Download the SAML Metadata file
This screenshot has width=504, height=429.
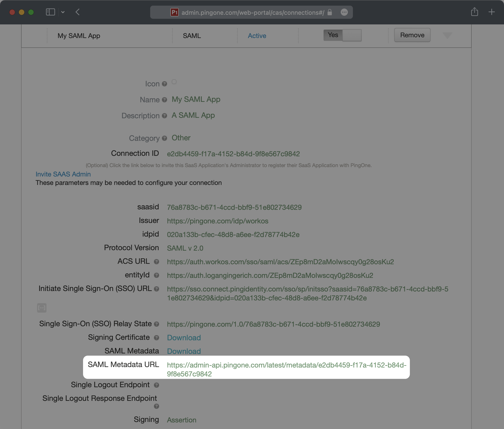(184, 351)
